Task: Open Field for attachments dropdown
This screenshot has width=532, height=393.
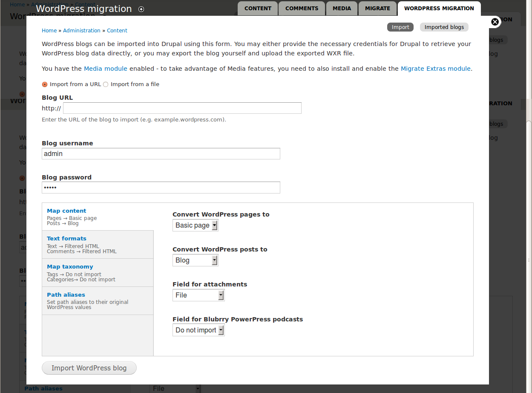Action: click(x=198, y=295)
